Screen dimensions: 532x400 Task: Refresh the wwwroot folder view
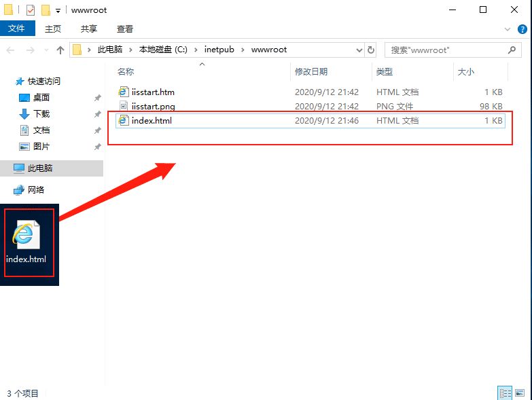coord(371,50)
